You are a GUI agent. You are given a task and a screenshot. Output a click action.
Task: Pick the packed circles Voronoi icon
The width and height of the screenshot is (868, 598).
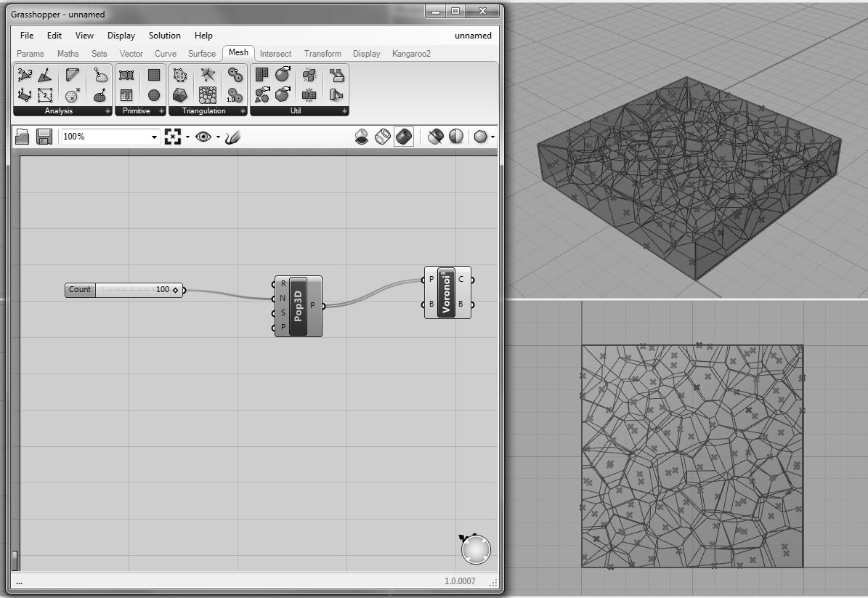click(208, 95)
